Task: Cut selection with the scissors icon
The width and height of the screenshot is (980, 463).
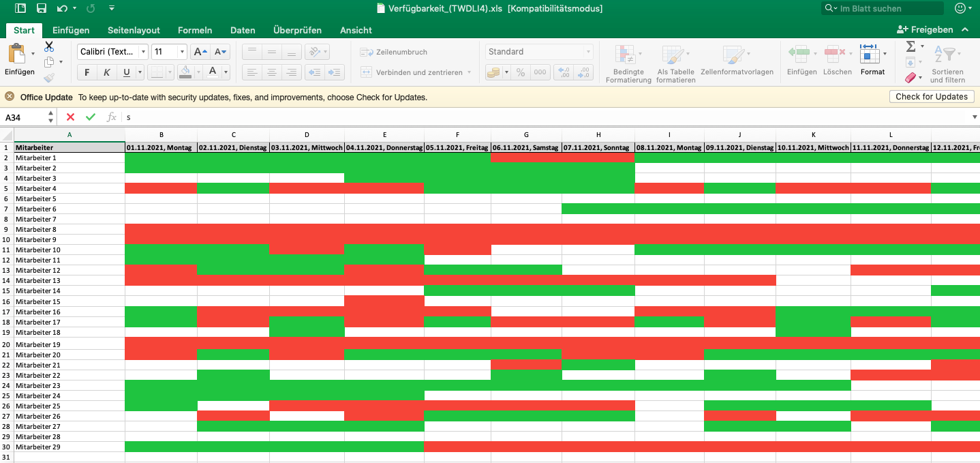Action: (49, 47)
